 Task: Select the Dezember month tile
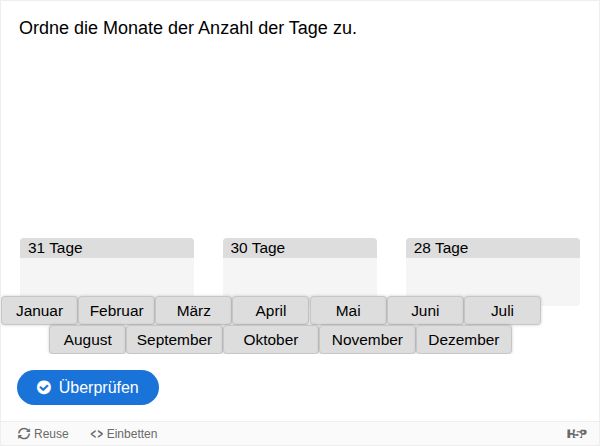coord(463,340)
